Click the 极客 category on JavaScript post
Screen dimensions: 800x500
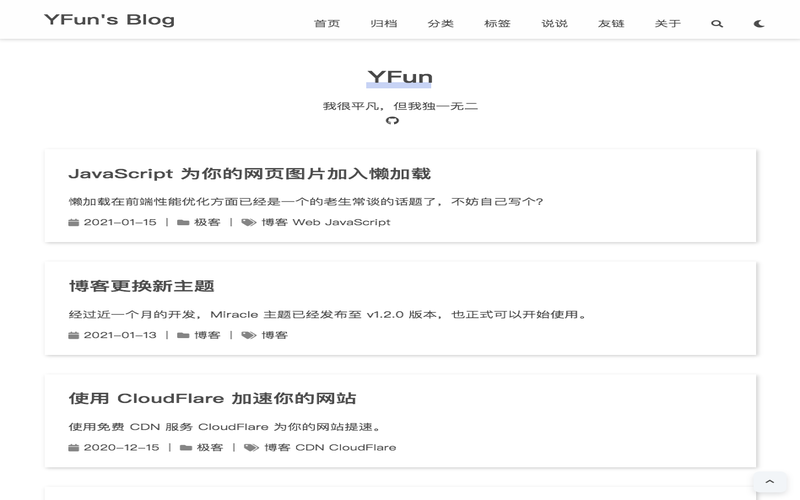point(207,222)
